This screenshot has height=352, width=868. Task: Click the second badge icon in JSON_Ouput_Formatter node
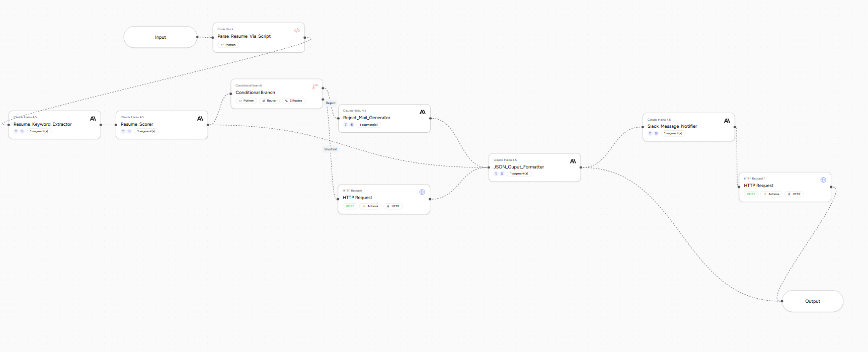pyautogui.click(x=502, y=173)
